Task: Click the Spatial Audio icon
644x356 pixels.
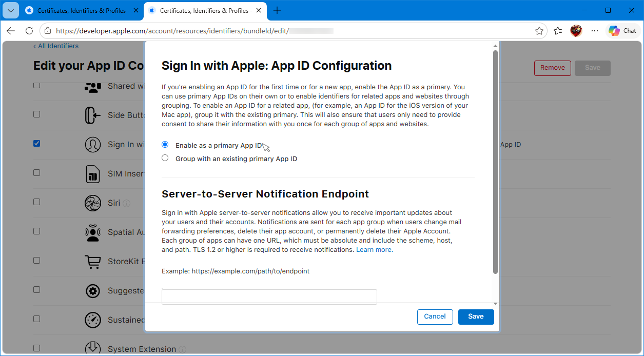Action: pos(92,232)
